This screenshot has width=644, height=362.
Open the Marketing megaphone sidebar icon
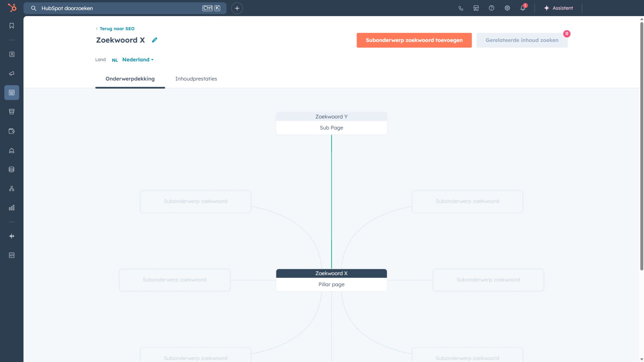(12, 73)
